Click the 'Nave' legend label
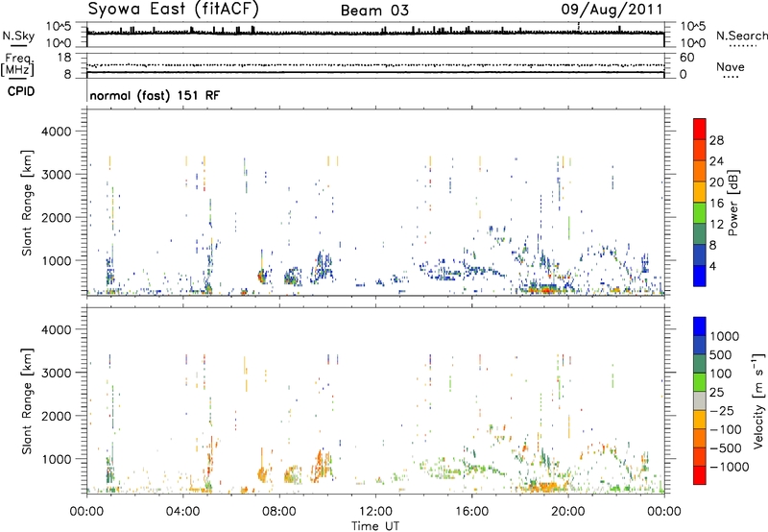Viewport: 768px width, 532px height. pyautogui.click(x=731, y=66)
